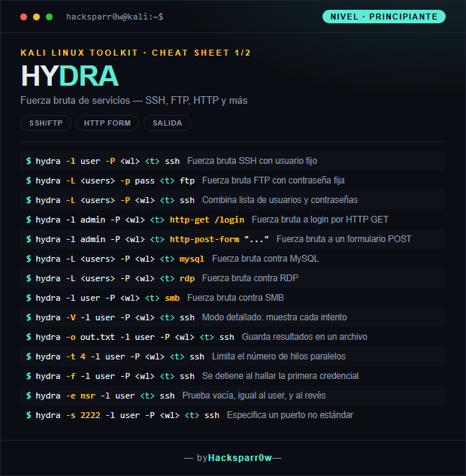This screenshot has width=466, height=476.
Task: Click the red close dot
Action: 23,17
